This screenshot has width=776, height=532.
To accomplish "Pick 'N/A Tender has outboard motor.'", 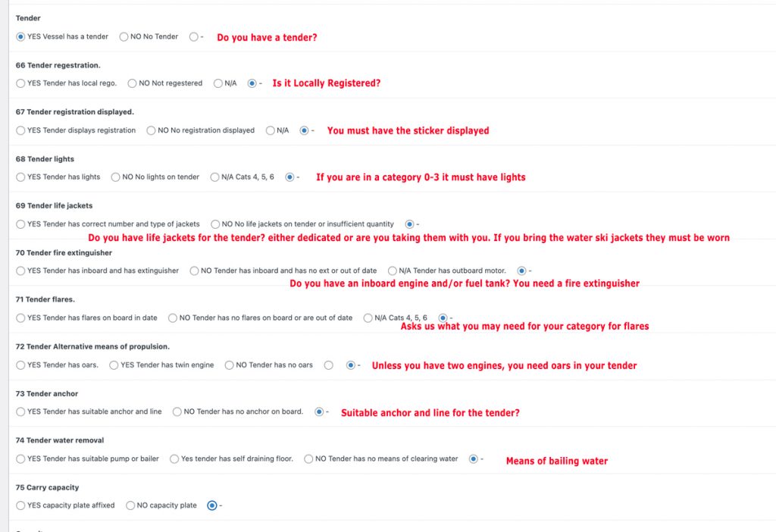I will click(393, 271).
